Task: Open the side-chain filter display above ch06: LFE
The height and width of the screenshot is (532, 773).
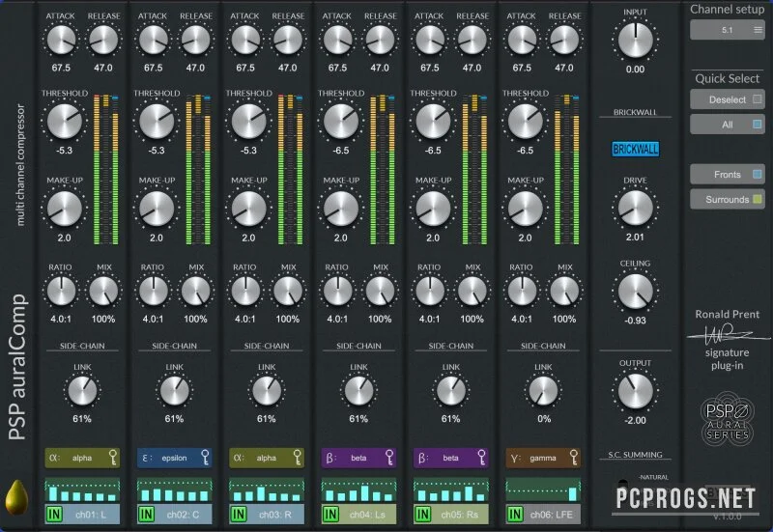Action: coord(543,490)
